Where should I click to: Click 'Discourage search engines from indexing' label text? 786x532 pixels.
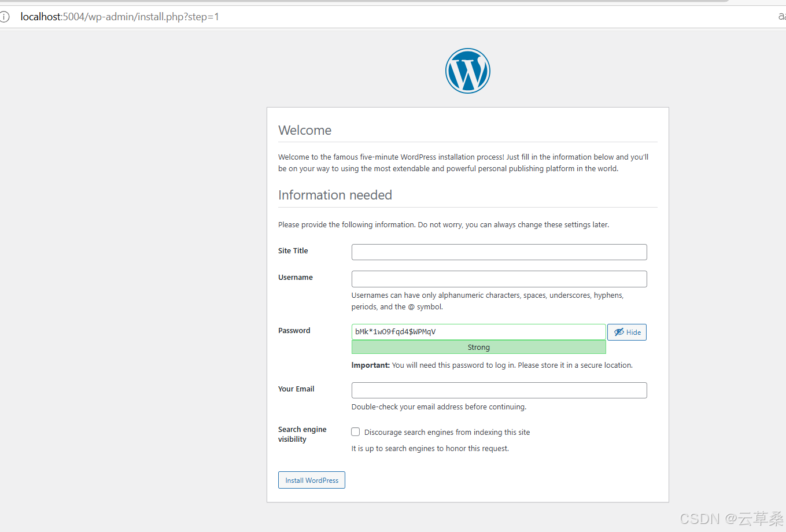point(447,432)
